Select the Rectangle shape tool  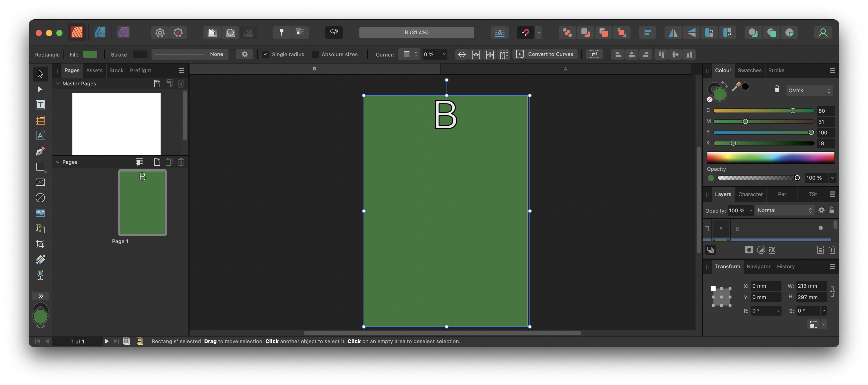[40, 167]
